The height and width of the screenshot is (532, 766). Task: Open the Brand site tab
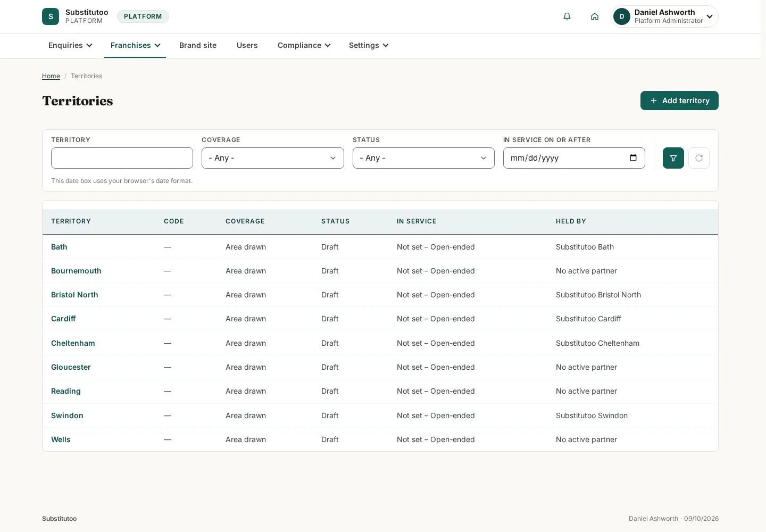point(198,45)
